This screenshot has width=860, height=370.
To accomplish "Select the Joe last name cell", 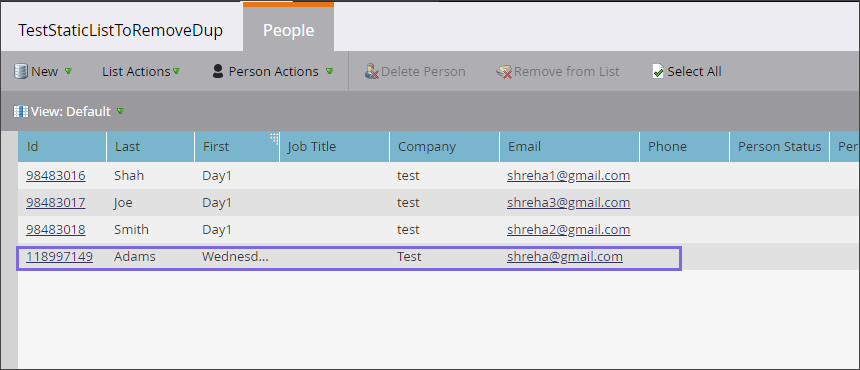I will (123, 203).
